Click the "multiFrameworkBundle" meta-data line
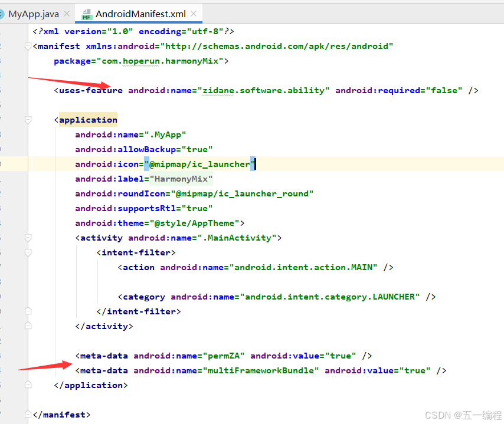Image resolution: width=504 pixels, height=424 pixels. (x=261, y=371)
